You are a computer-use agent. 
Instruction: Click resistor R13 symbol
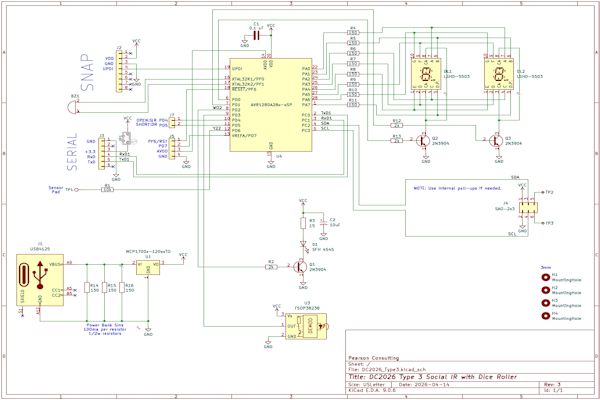coord(397,140)
